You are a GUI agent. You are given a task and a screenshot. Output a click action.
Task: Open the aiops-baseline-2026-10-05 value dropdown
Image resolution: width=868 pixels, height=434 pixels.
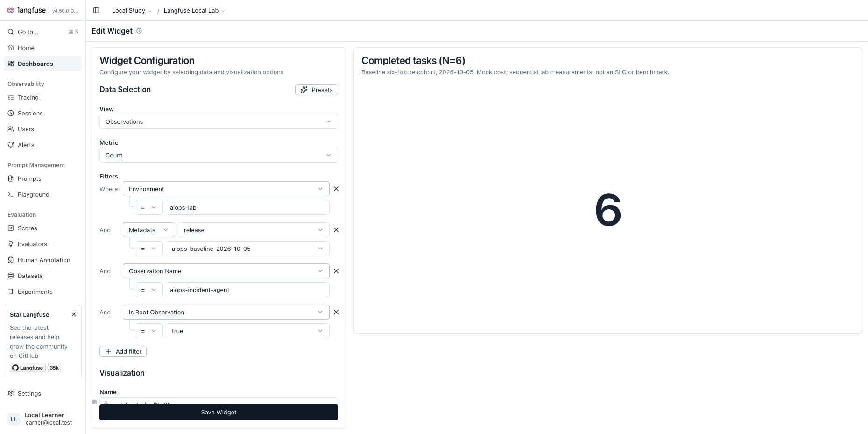coord(247,249)
